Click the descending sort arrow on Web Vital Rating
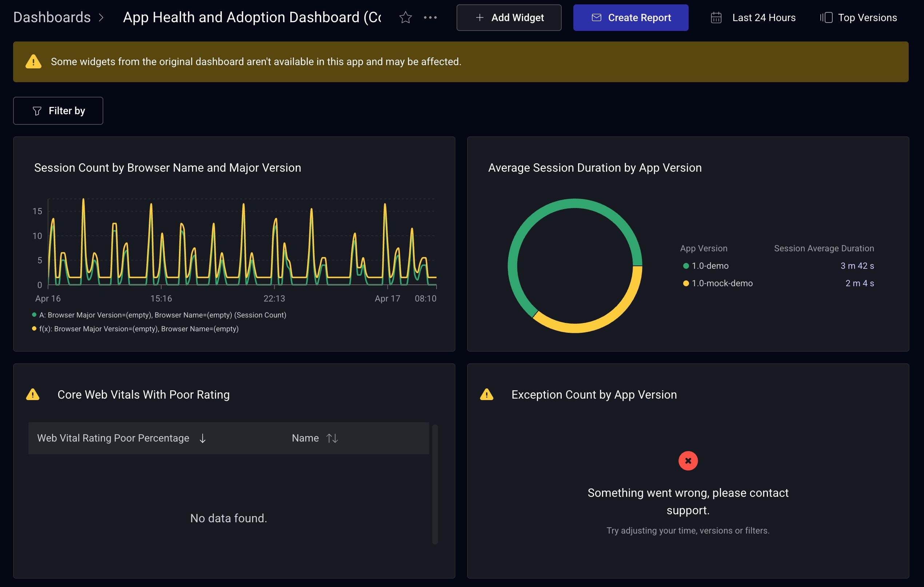 [x=202, y=438]
